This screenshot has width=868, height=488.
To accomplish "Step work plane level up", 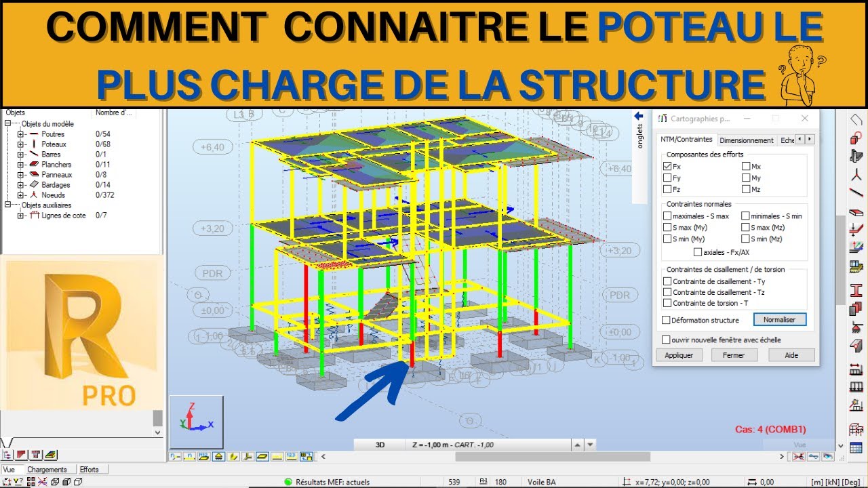I will click(x=578, y=445).
